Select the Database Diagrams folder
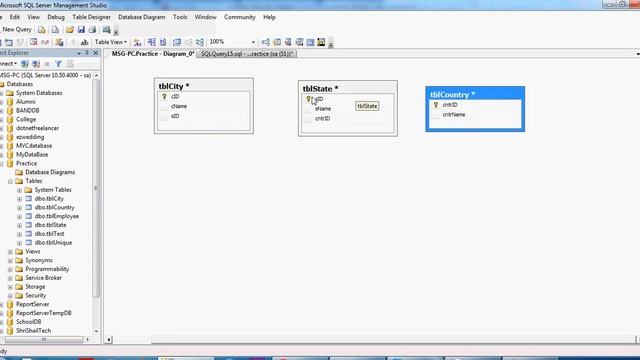The height and width of the screenshot is (360, 640). coord(50,172)
